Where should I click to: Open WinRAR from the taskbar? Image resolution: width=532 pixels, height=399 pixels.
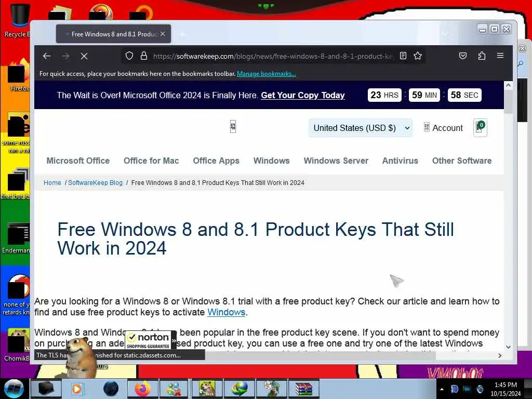[303, 389]
